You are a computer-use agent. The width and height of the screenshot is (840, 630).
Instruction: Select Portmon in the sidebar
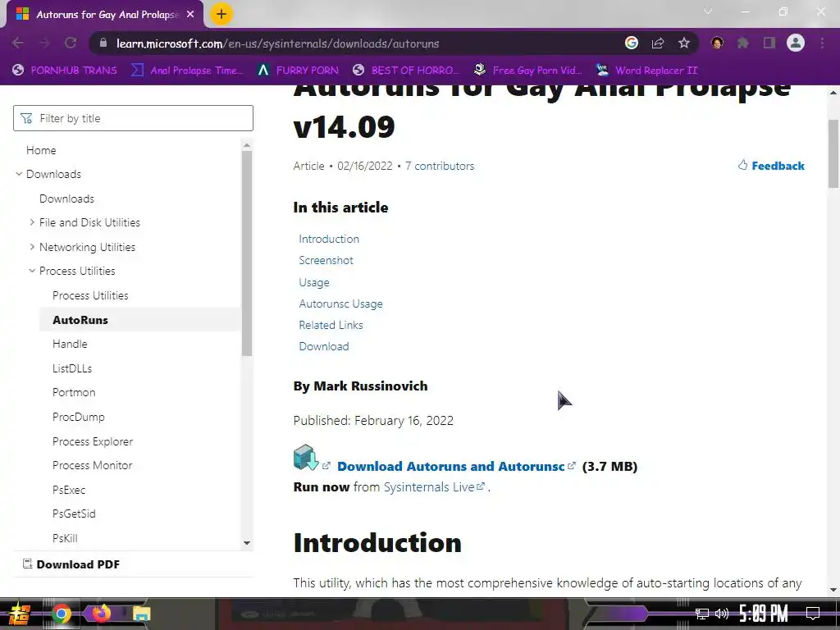(74, 392)
